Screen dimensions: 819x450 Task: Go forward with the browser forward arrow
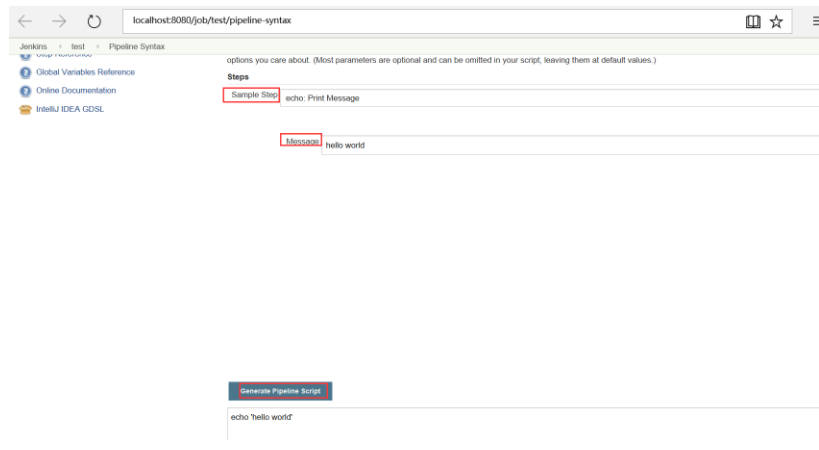59,21
